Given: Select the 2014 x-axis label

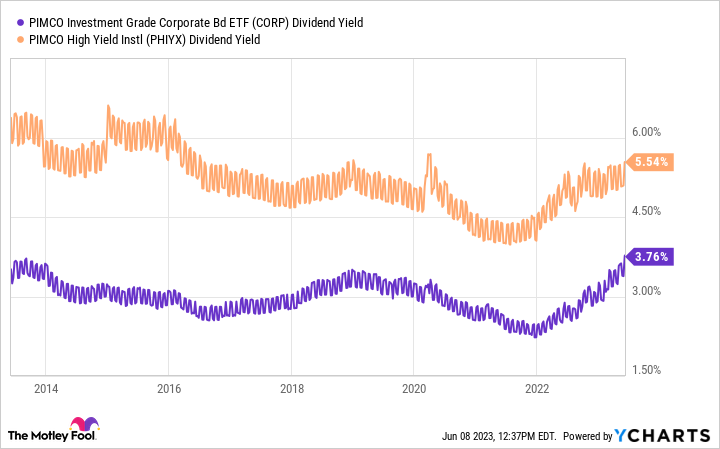Looking at the screenshot, I should coord(45,390).
